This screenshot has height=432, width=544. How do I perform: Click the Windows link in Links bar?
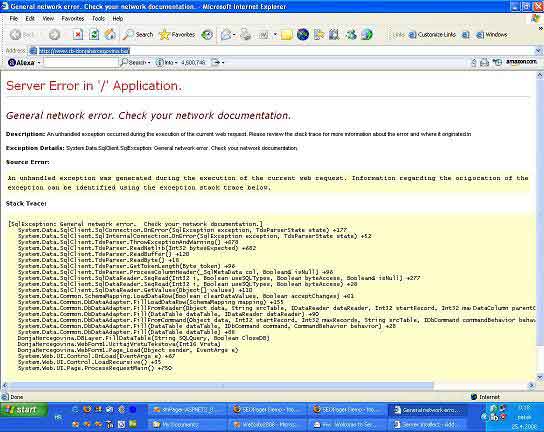click(x=492, y=34)
